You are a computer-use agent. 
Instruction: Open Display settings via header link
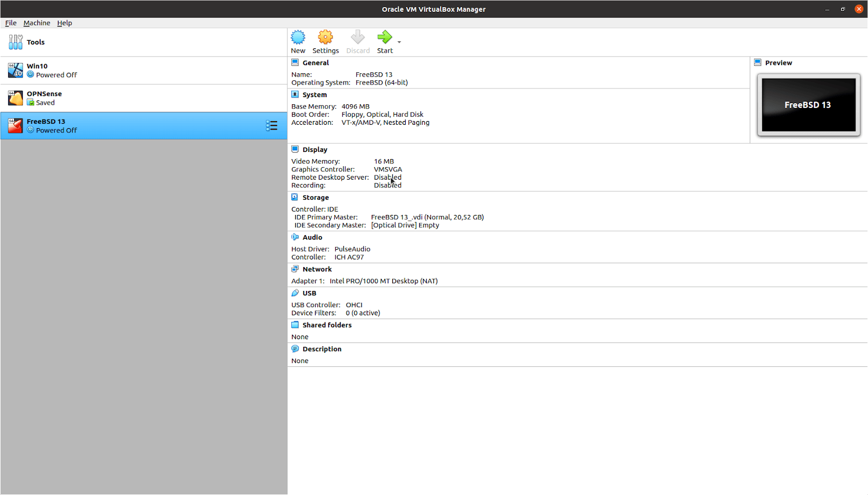(315, 150)
